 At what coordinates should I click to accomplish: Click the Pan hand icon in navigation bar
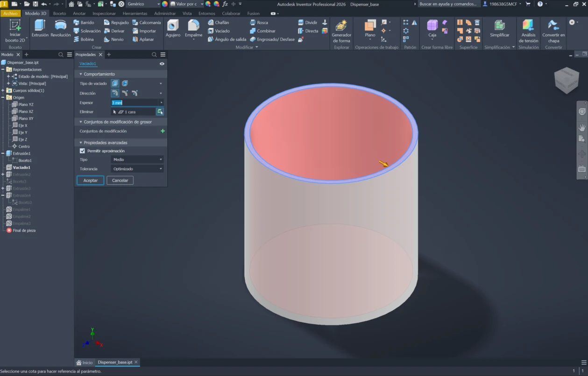point(582,127)
